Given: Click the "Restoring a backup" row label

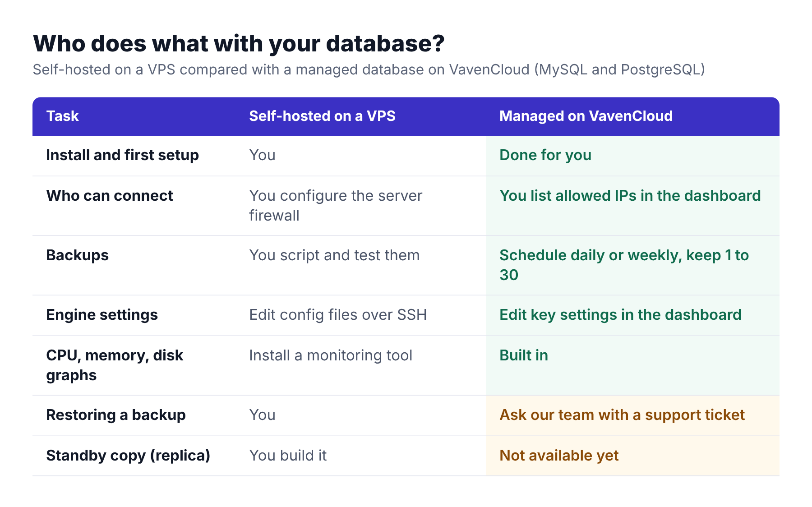Looking at the screenshot, I should tap(116, 415).
